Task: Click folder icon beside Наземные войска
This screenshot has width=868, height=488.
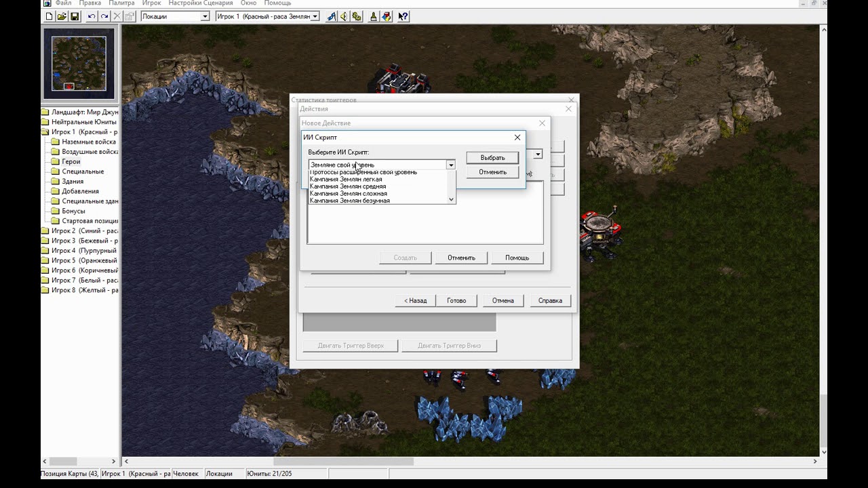Action: pos(56,142)
